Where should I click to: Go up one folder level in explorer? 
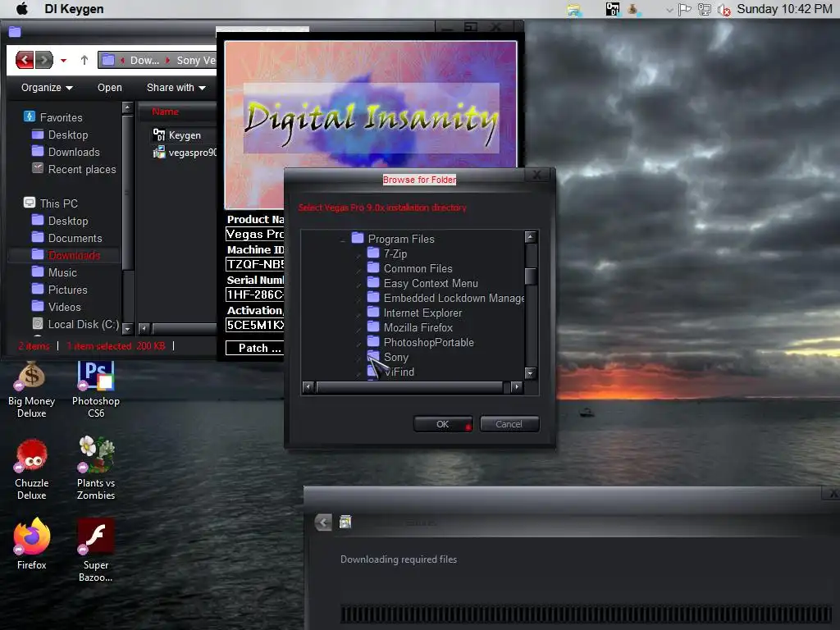84,60
